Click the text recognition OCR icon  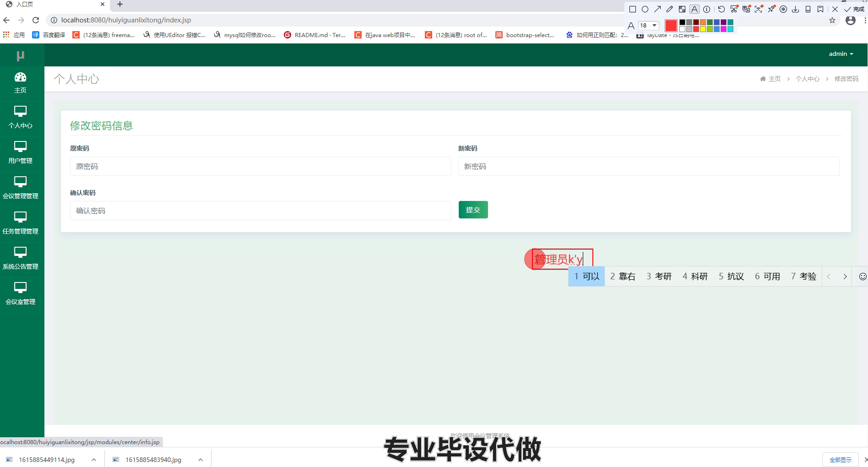pyautogui.click(x=759, y=9)
